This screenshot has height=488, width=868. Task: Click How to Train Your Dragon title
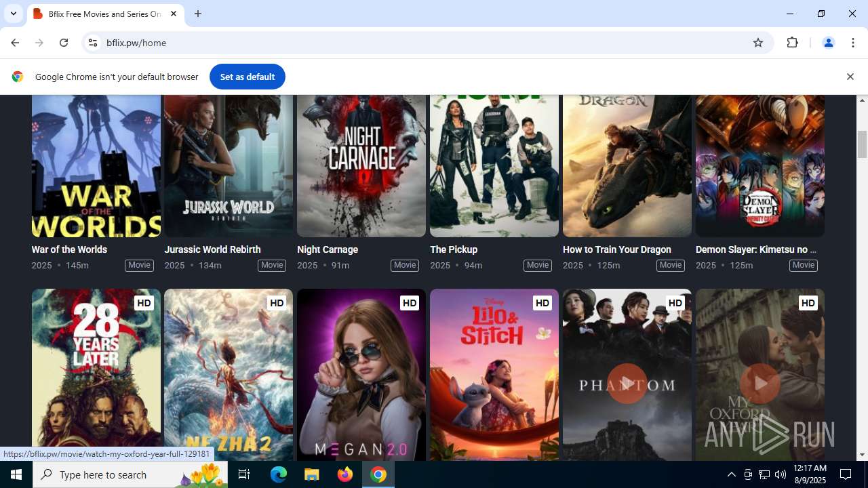(617, 249)
